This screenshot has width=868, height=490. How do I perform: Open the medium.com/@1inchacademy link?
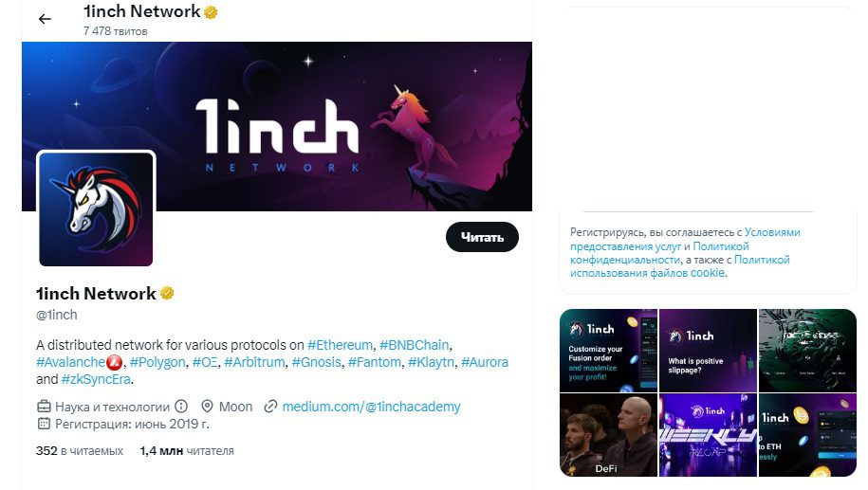371,407
